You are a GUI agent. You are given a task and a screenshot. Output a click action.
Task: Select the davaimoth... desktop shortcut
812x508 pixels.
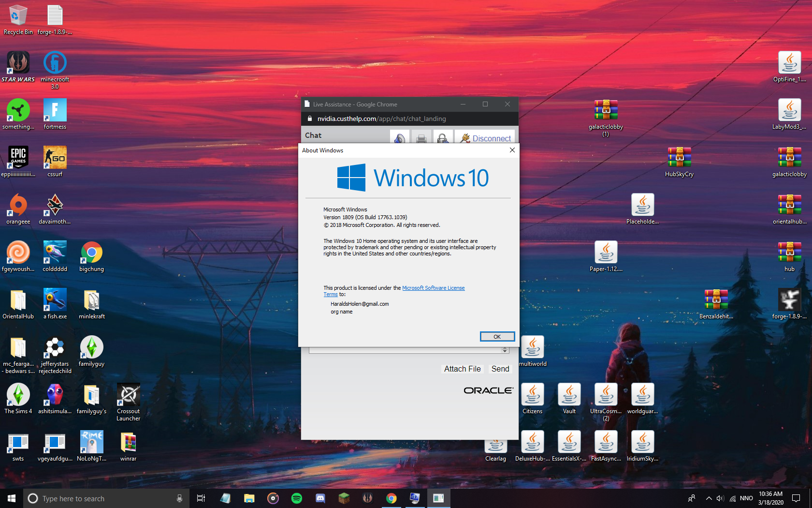pyautogui.click(x=55, y=209)
